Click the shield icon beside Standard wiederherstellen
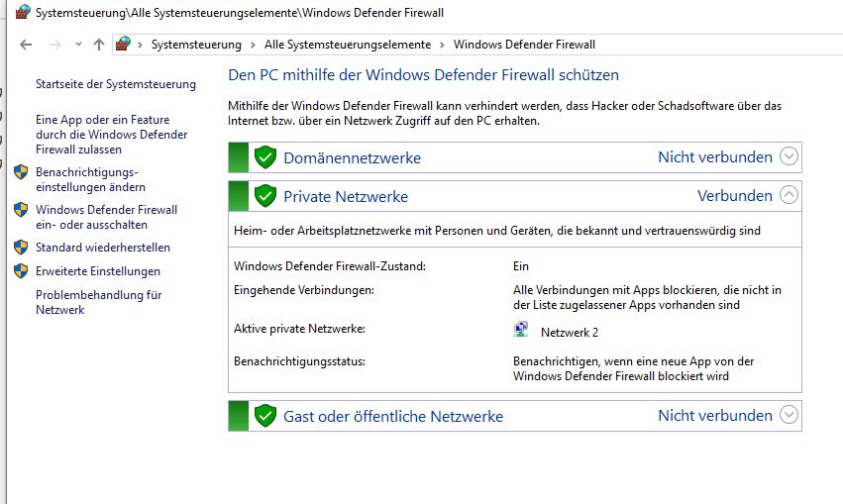Viewport: 843px width, 504px height. pos(21,248)
